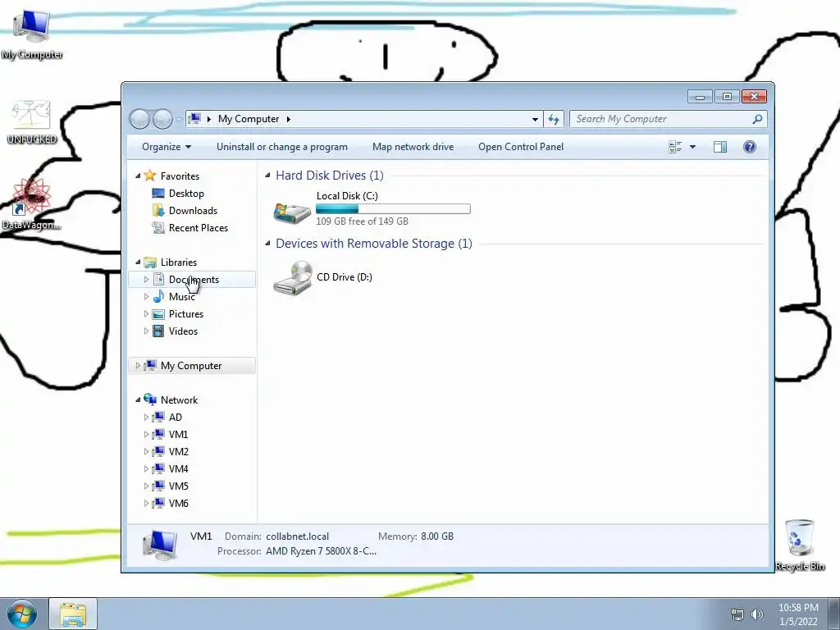The width and height of the screenshot is (840, 630).
Task: Open the recent pages dropdown arrow
Action: click(178, 120)
